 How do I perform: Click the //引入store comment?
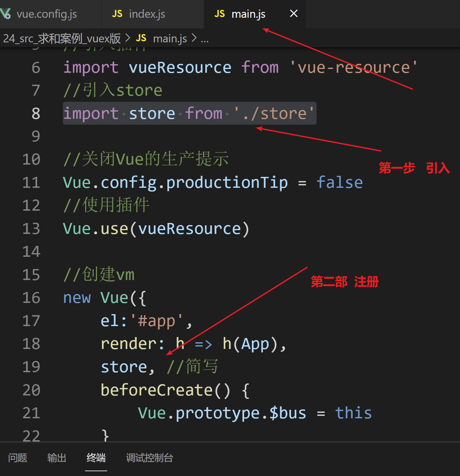point(113,90)
